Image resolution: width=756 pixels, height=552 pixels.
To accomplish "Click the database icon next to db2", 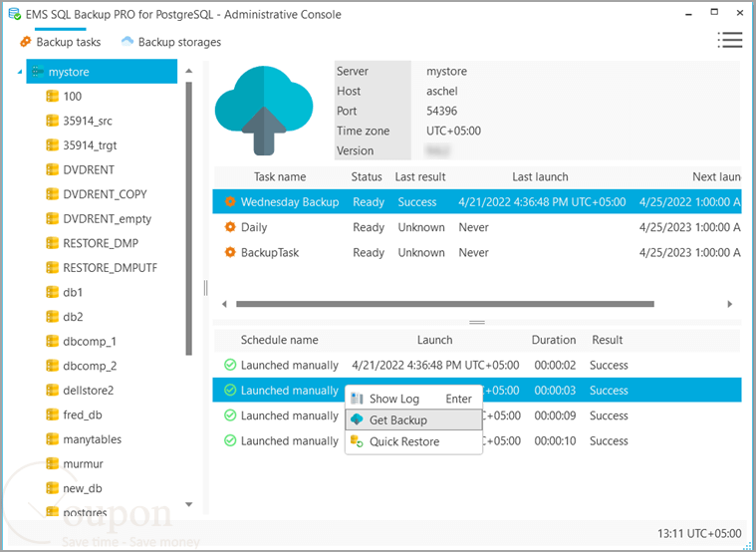I will point(52,317).
